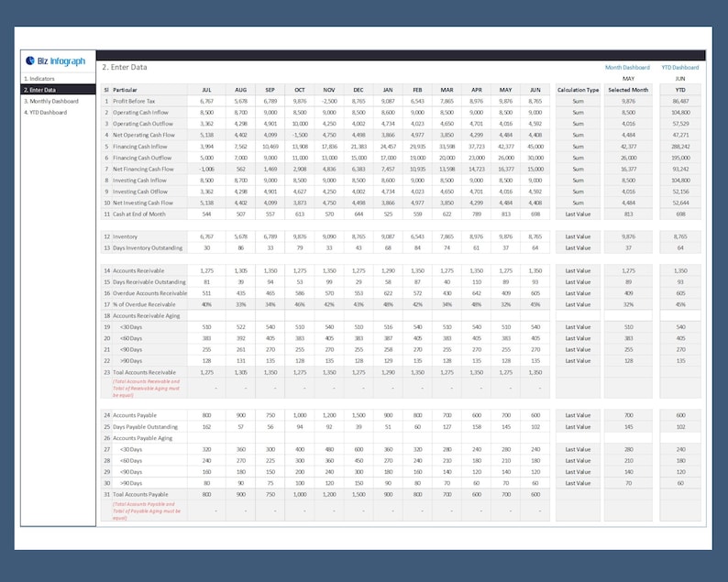Viewport: 728px width, 582px height.
Task: Select the Days Receivable Outstanding label
Action: click(149, 281)
